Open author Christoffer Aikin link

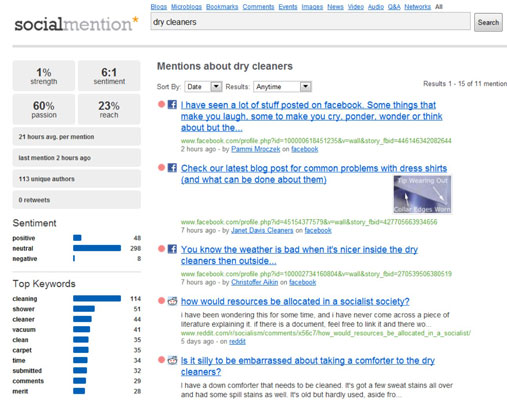coord(254,282)
